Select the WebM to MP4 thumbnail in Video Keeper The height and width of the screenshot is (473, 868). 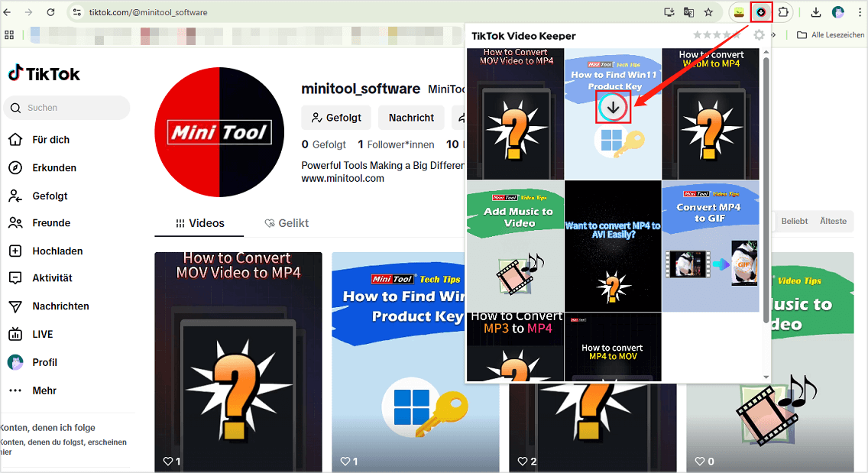[711, 114]
